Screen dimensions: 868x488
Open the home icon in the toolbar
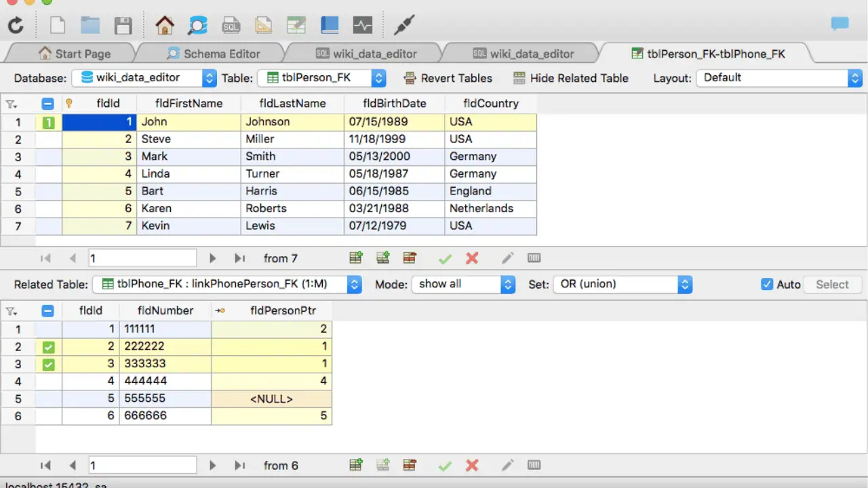[165, 26]
